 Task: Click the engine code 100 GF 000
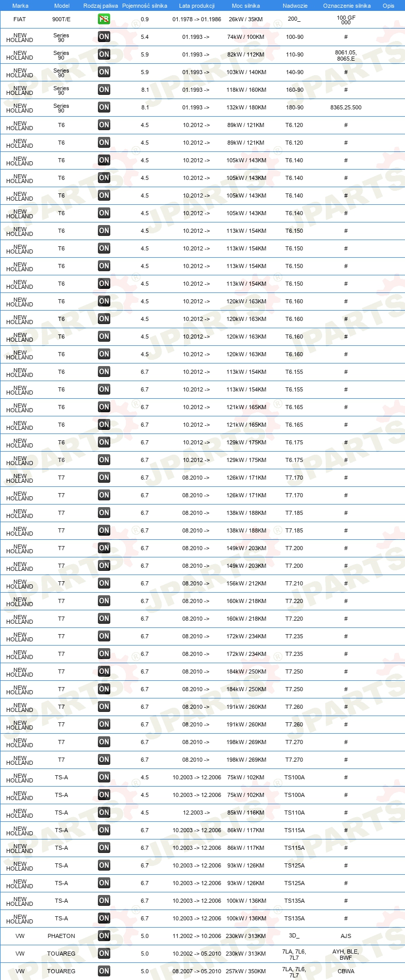[x=346, y=20]
